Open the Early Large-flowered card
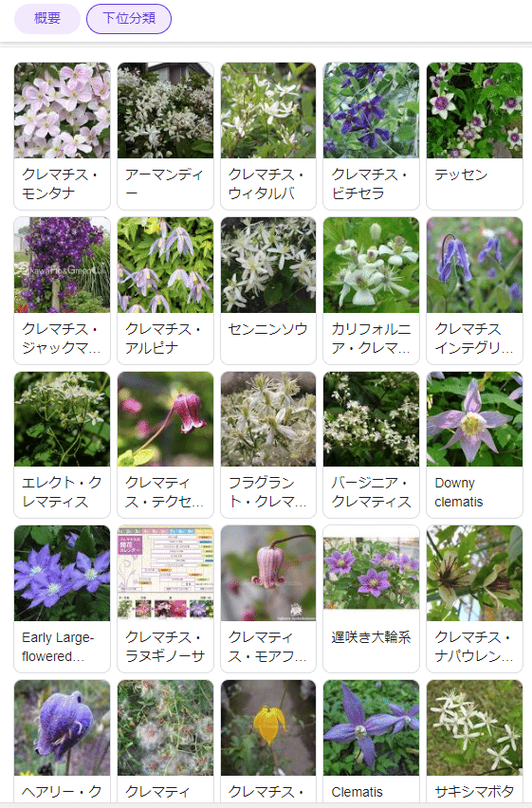 click(62, 598)
